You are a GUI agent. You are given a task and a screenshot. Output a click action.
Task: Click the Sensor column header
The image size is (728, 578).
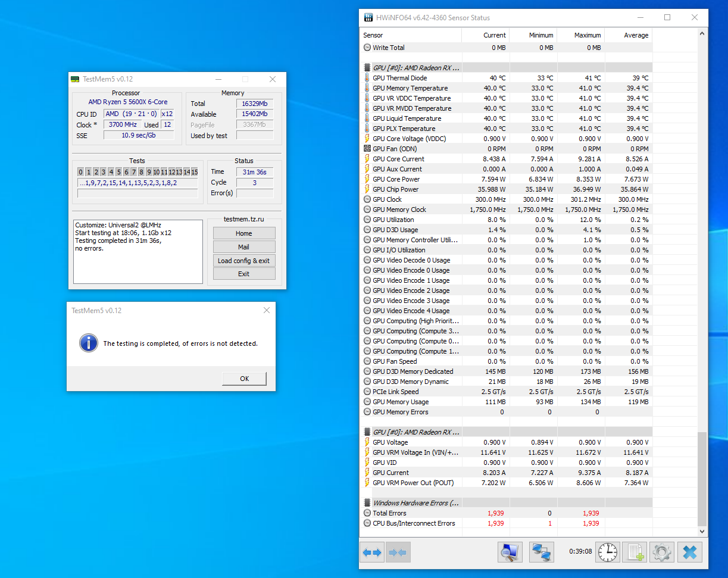pyautogui.click(x=410, y=35)
